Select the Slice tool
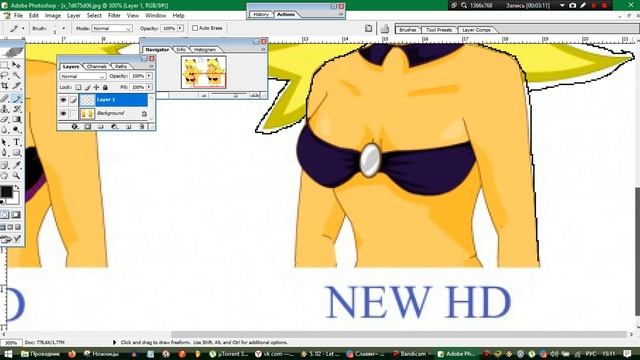Viewport: 640px width, 360px height. click(x=16, y=86)
